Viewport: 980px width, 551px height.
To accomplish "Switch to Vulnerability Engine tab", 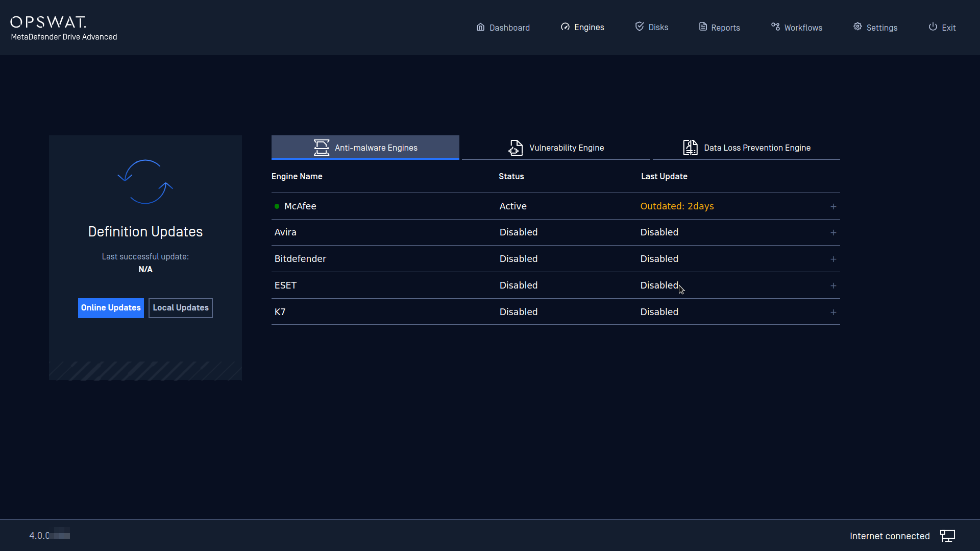I will pos(556,147).
